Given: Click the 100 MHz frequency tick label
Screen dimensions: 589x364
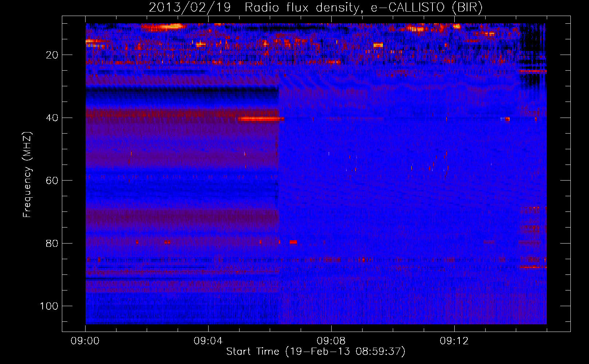Looking at the screenshot, I should pos(49,306).
